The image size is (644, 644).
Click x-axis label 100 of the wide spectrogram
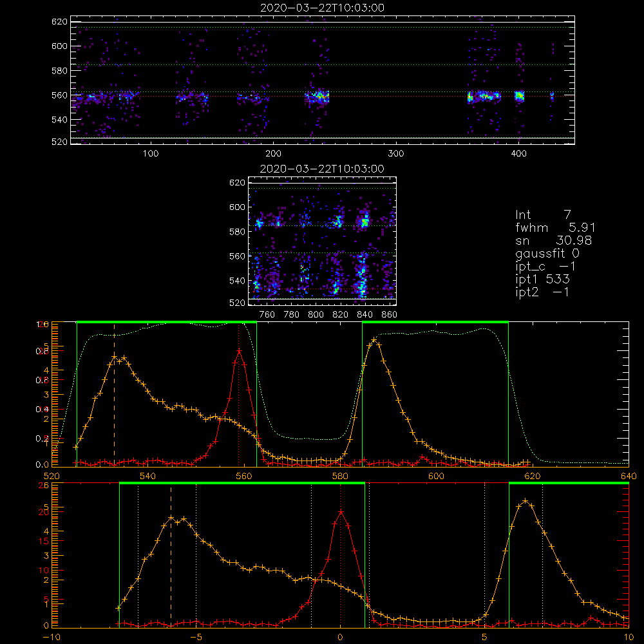(x=151, y=154)
